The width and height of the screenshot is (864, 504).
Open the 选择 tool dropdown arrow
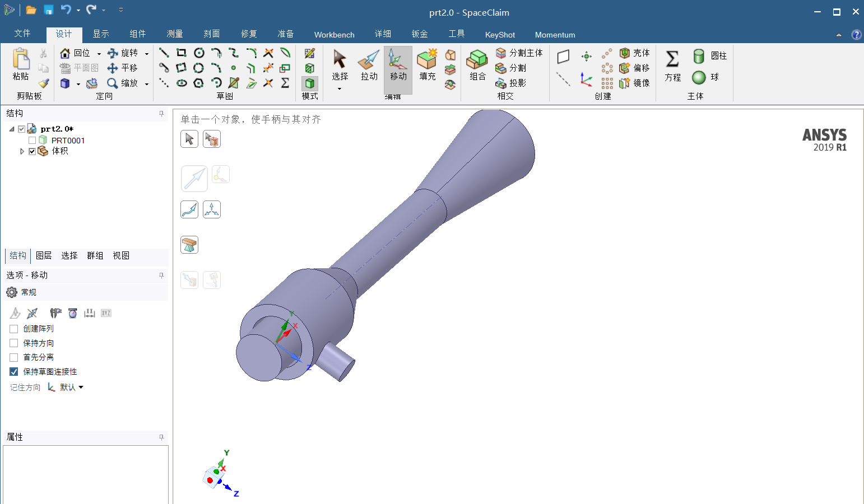(340, 89)
